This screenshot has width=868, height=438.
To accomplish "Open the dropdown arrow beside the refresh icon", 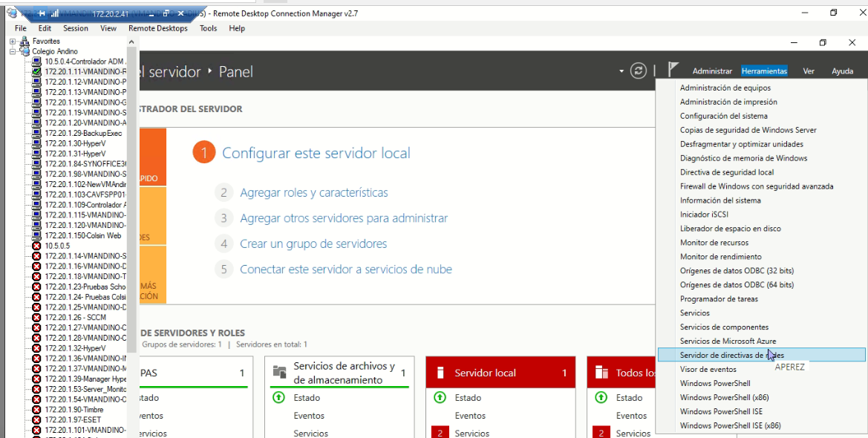I will 621,71.
